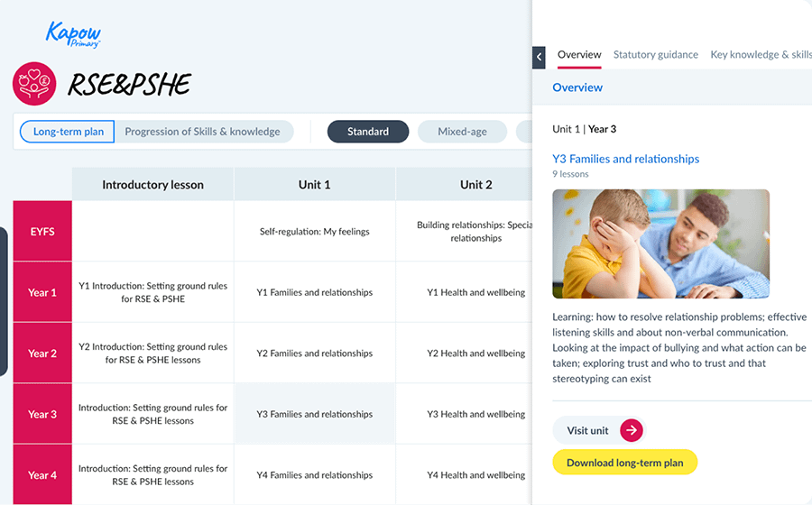Select the EYFS Self-regulation: My feelings cell
Image resolution: width=812 pixels, height=505 pixels.
[x=314, y=232]
